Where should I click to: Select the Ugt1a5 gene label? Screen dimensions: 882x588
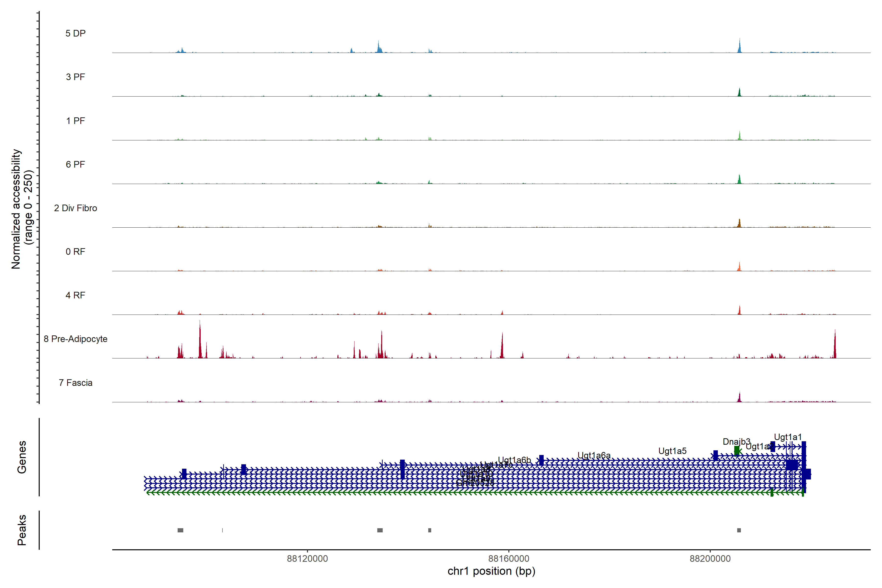coord(672,451)
